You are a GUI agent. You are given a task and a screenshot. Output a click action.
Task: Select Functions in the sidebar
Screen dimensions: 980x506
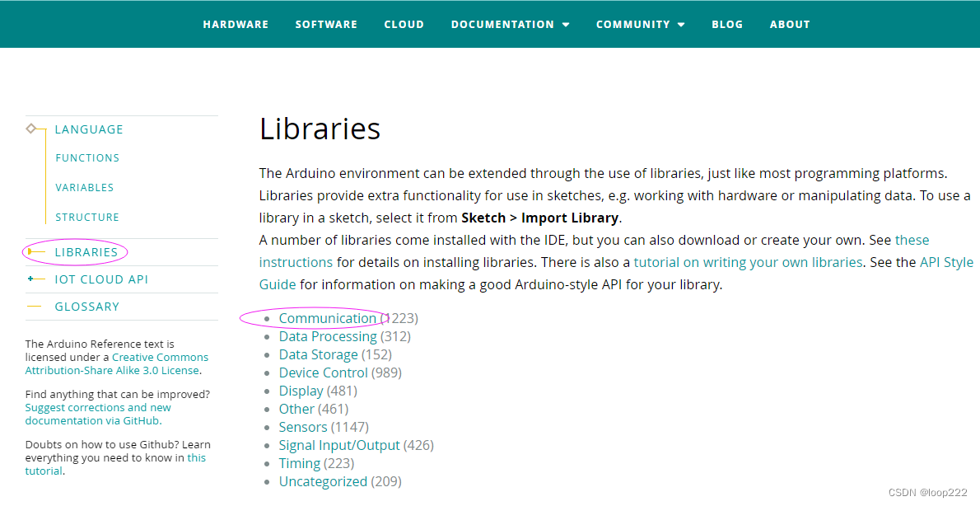pyautogui.click(x=87, y=157)
